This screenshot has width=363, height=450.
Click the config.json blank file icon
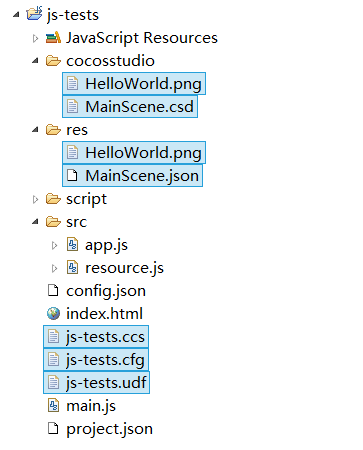[53, 290]
